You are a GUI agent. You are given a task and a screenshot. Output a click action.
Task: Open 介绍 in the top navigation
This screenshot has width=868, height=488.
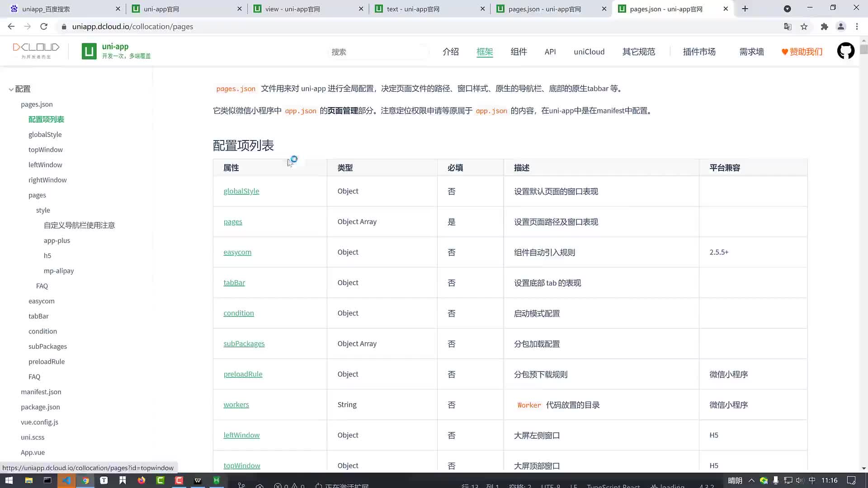450,52
